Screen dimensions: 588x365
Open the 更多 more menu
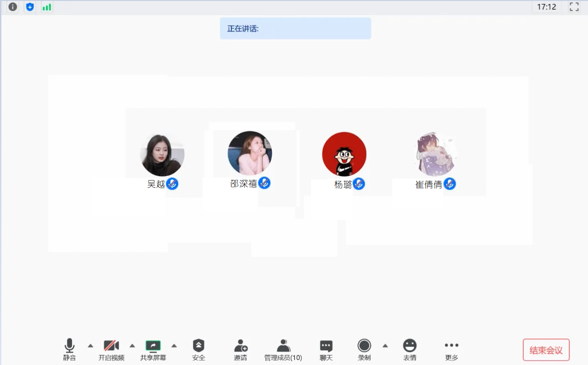(451, 350)
